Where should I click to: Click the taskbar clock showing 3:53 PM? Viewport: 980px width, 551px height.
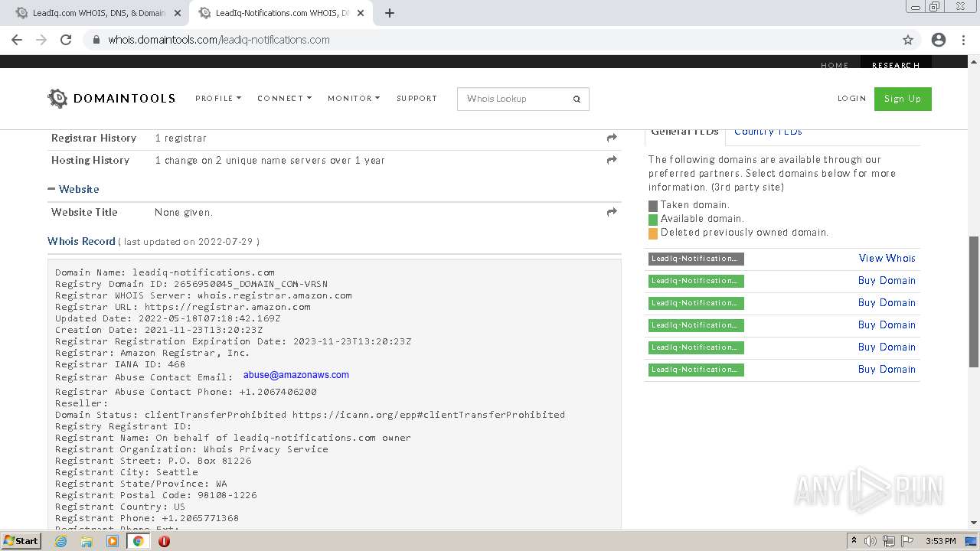(940, 541)
